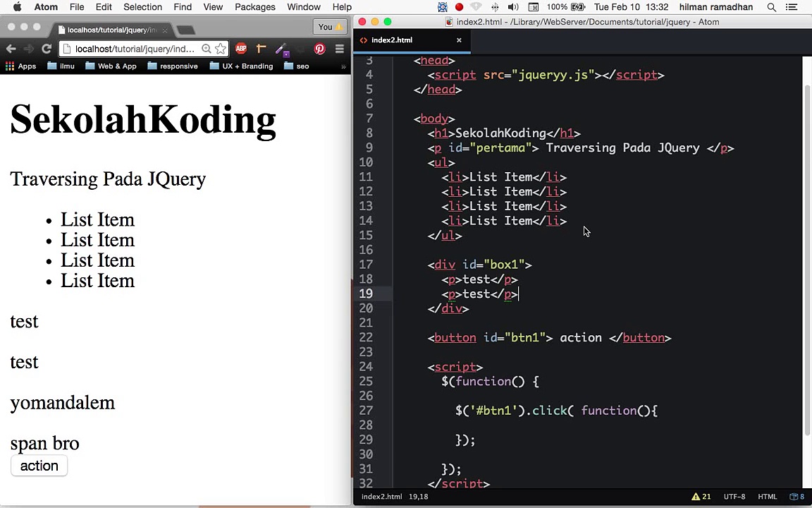
Task: Show more bookmarks via overflow chevron
Action: 343,66
